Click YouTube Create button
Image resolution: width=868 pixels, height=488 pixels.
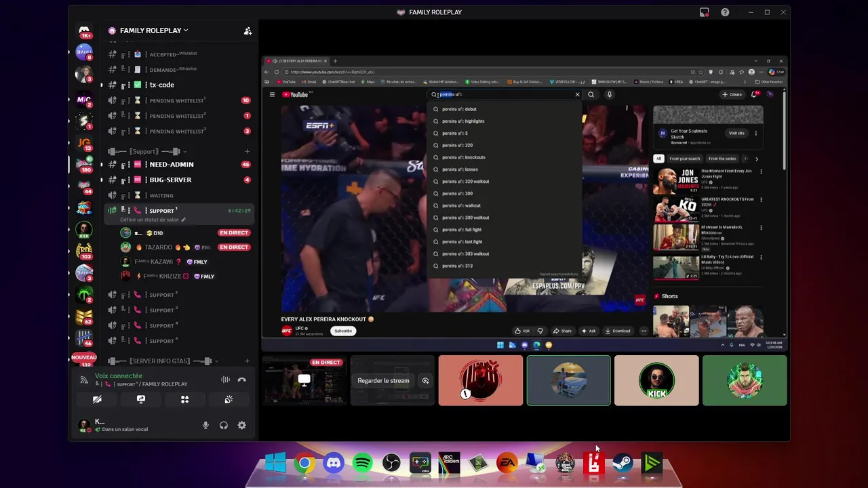click(732, 94)
